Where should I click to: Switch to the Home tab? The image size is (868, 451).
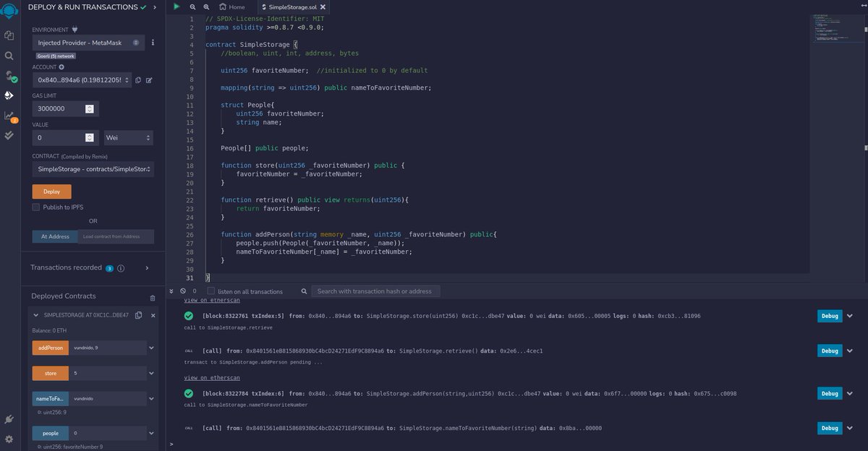pos(231,7)
